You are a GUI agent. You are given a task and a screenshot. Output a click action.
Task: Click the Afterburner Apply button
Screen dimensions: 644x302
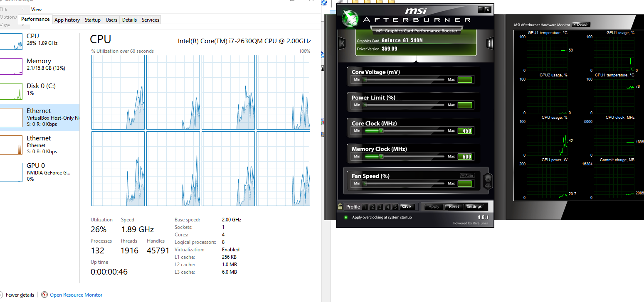pyautogui.click(x=434, y=206)
